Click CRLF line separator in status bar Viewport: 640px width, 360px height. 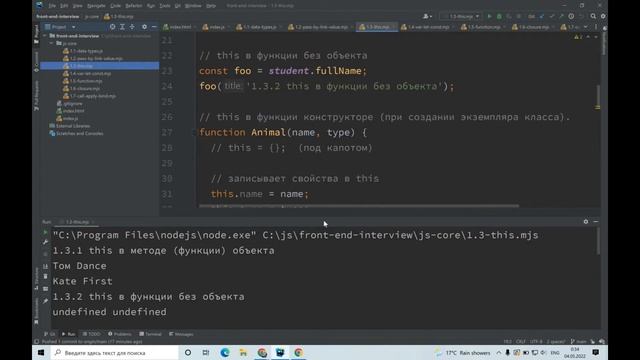coord(520,342)
